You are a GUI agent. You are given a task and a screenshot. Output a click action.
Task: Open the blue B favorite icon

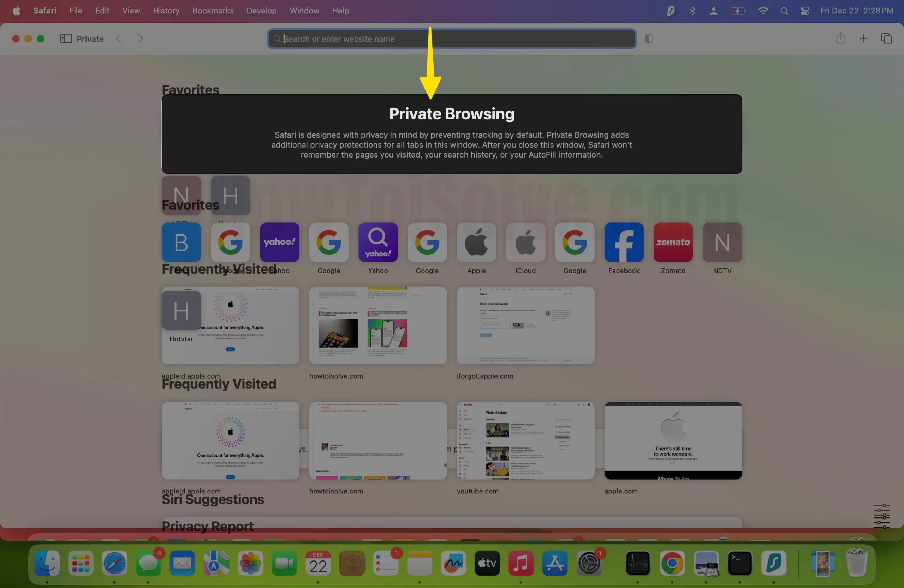(181, 242)
